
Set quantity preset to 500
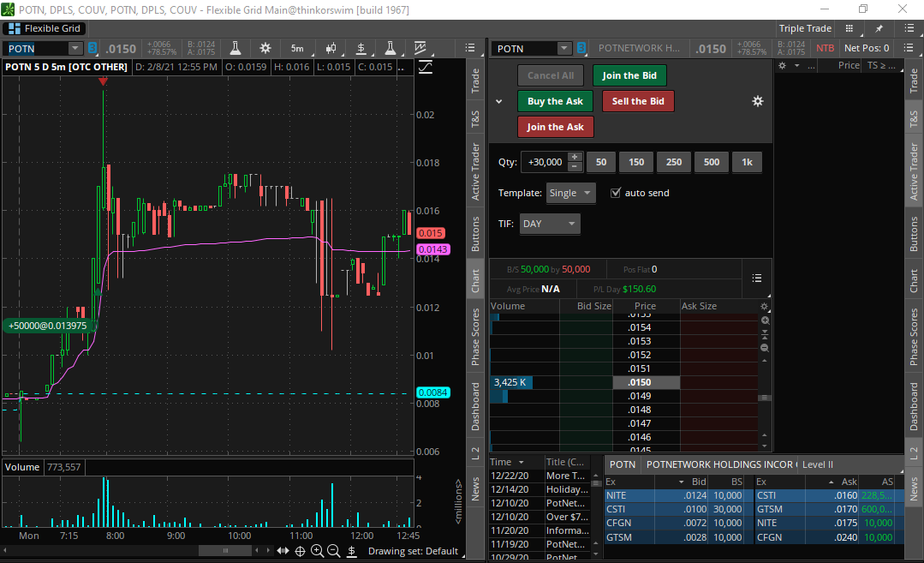[712, 162]
